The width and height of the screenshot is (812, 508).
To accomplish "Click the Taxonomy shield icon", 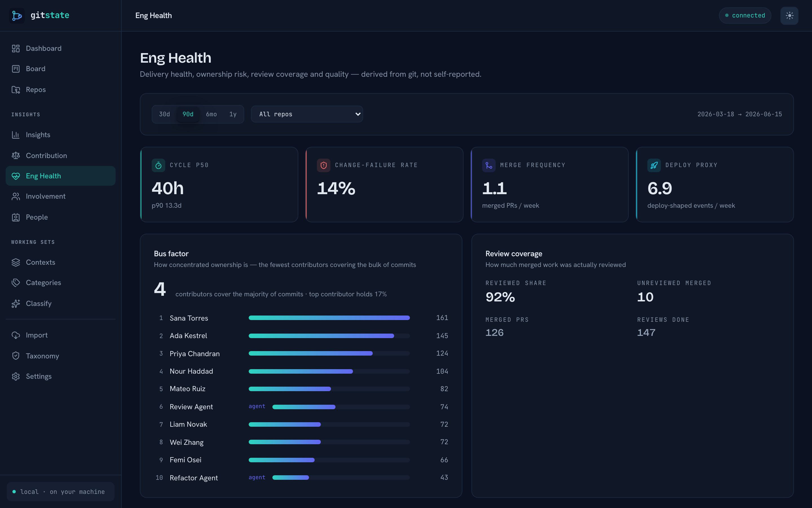I will coord(16,356).
